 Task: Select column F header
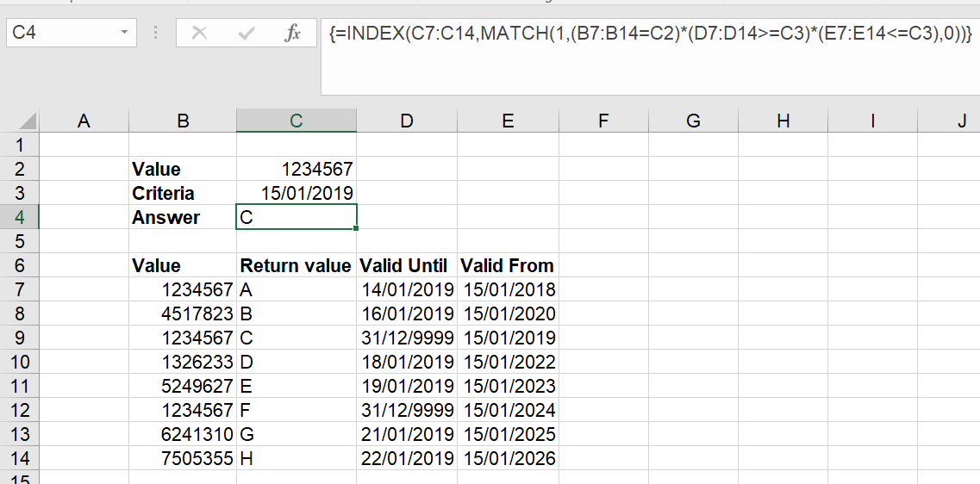tap(603, 121)
